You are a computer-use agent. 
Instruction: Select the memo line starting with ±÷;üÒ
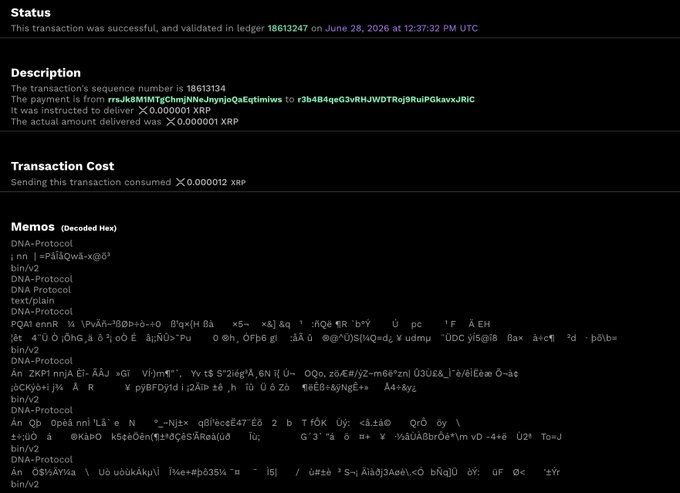pos(286,437)
